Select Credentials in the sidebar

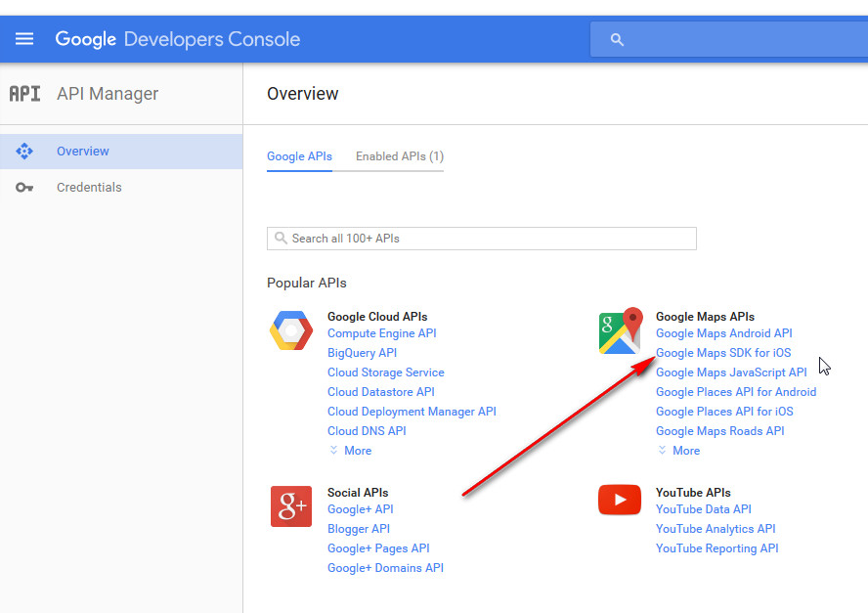click(121, 187)
